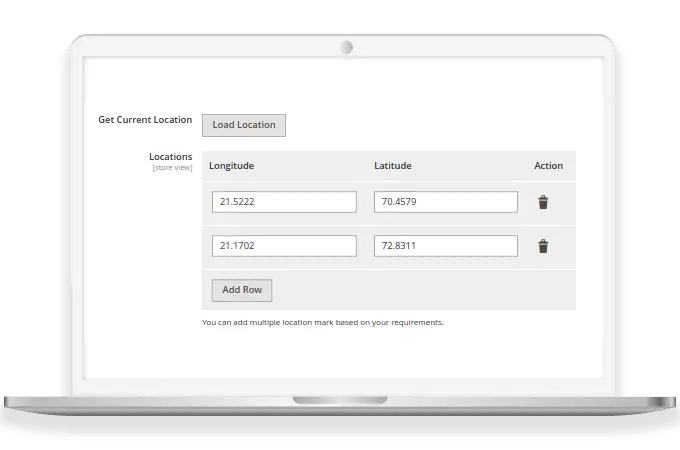Viewport: 680px width, 450px height.
Task: Click the laptop webcam above the screen
Action: pos(346,46)
